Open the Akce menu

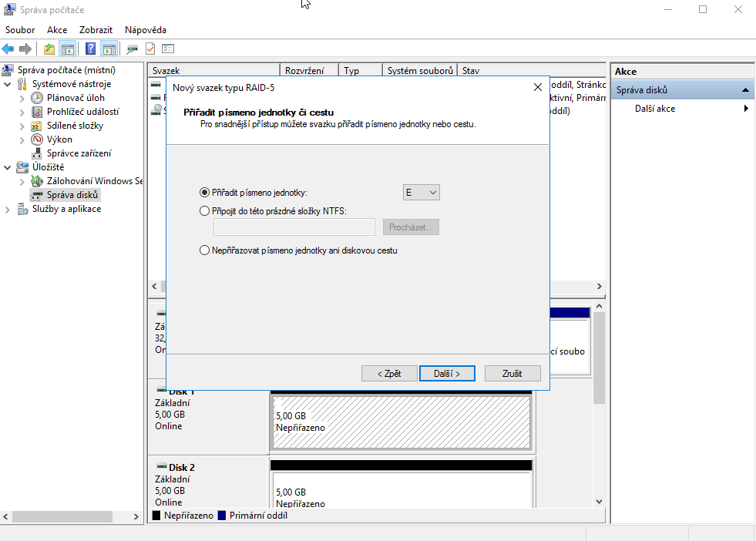[x=57, y=30]
